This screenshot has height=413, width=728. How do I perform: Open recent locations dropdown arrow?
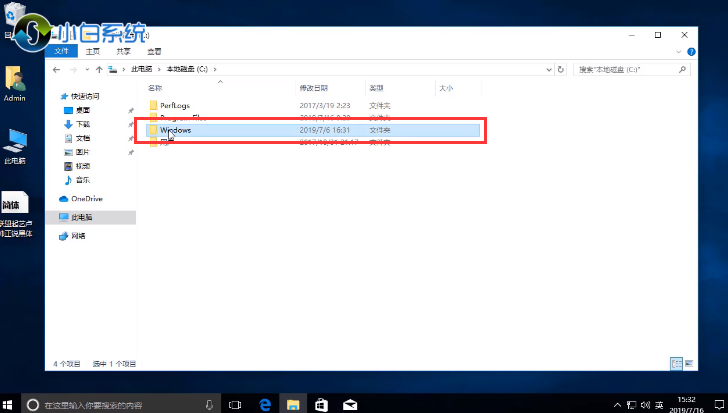click(87, 70)
